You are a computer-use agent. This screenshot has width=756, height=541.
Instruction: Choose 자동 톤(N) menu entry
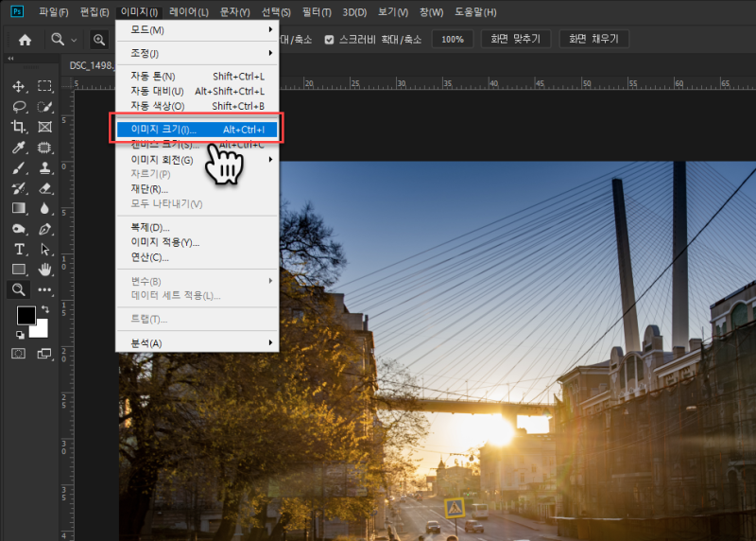pos(198,77)
